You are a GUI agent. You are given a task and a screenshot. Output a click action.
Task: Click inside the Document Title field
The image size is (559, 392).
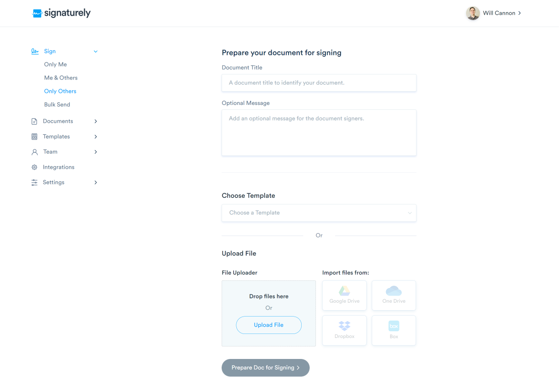[x=319, y=83]
